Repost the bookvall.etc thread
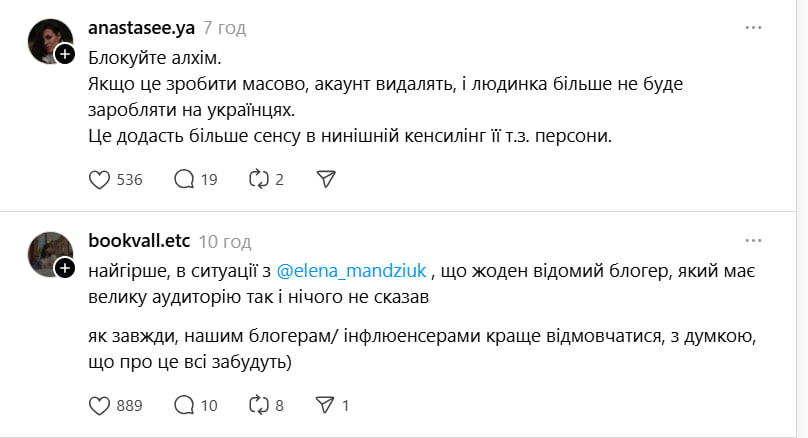Viewport: 808px width, 438px height. [258, 405]
